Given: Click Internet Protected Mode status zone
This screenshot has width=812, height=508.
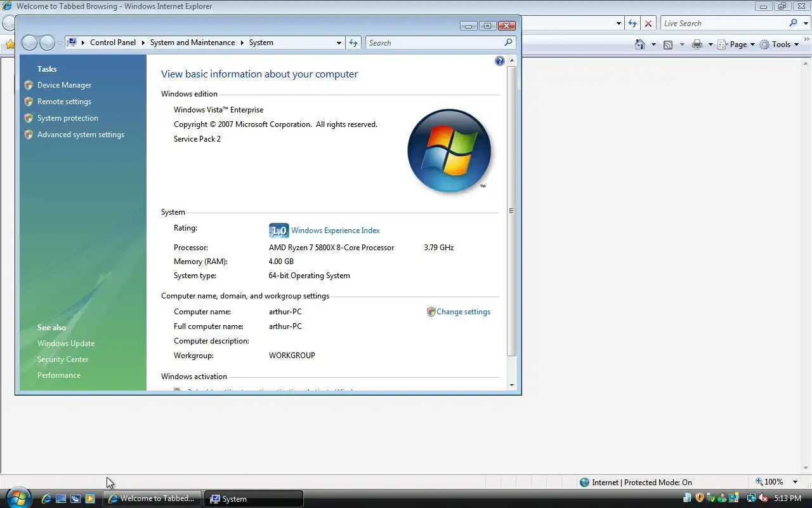Looking at the screenshot, I should click(636, 482).
